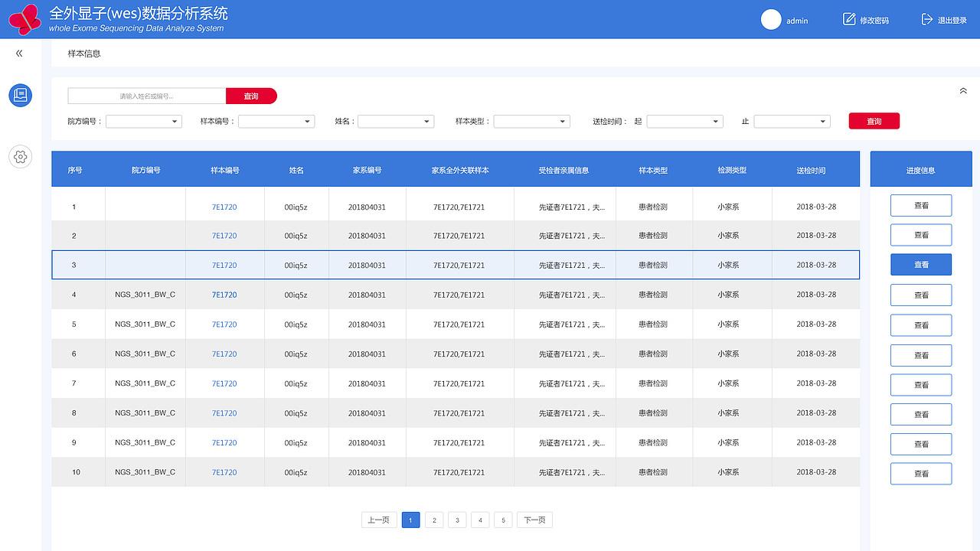The height and width of the screenshot is (551, 980).
Task: Select page 1 in pagination
Action: coord(410,520)
